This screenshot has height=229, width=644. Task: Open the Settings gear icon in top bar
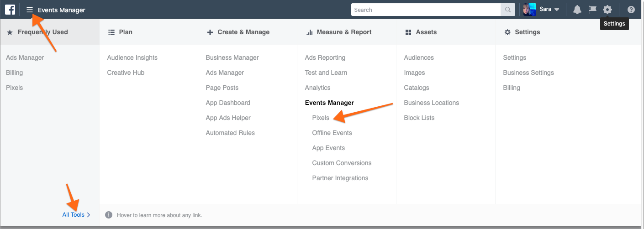(x=607, y=10)
